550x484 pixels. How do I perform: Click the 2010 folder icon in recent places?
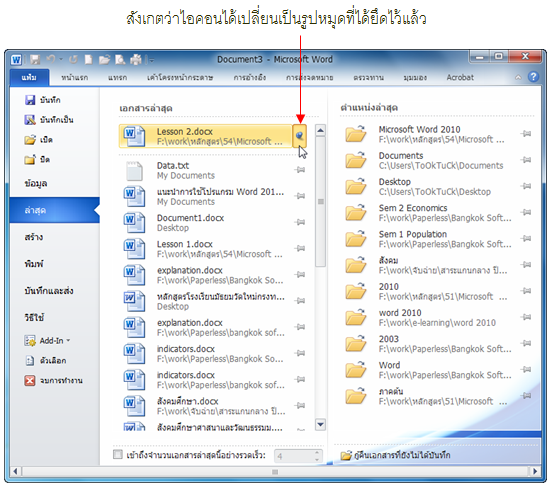pyautogui.click(x=356, y=291)
